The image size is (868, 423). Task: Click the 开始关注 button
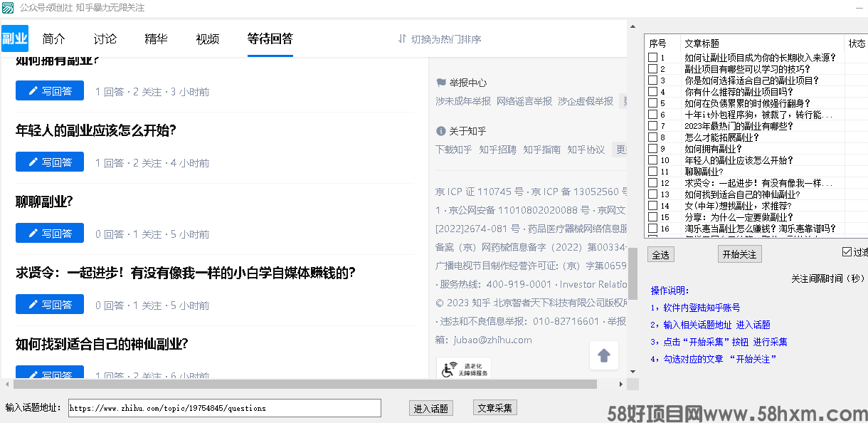pyautogui.click(x=740, y=254)
